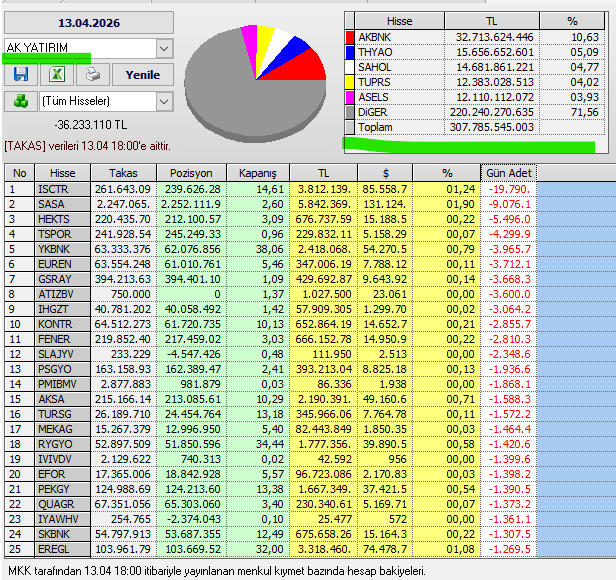Click the Hisse header in summary table
Image resolution: width=616 pixels, height=580 pixels.
pos(399,21)
